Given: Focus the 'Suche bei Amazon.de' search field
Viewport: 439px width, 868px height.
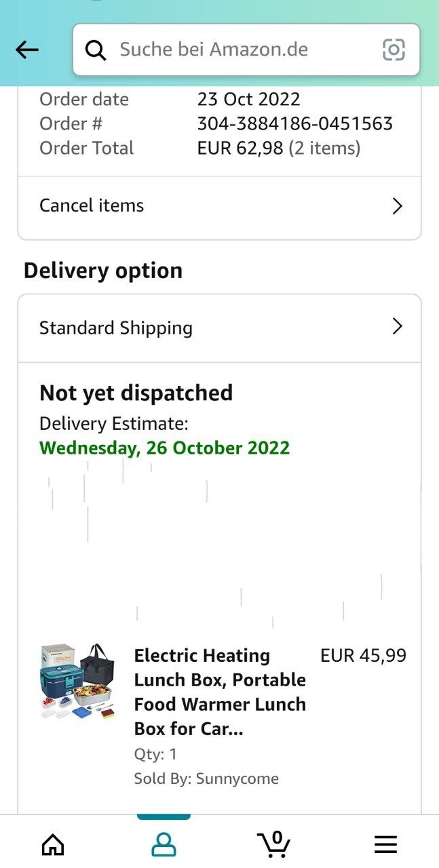Looking at the screenshot, I should tap(237, 50).
